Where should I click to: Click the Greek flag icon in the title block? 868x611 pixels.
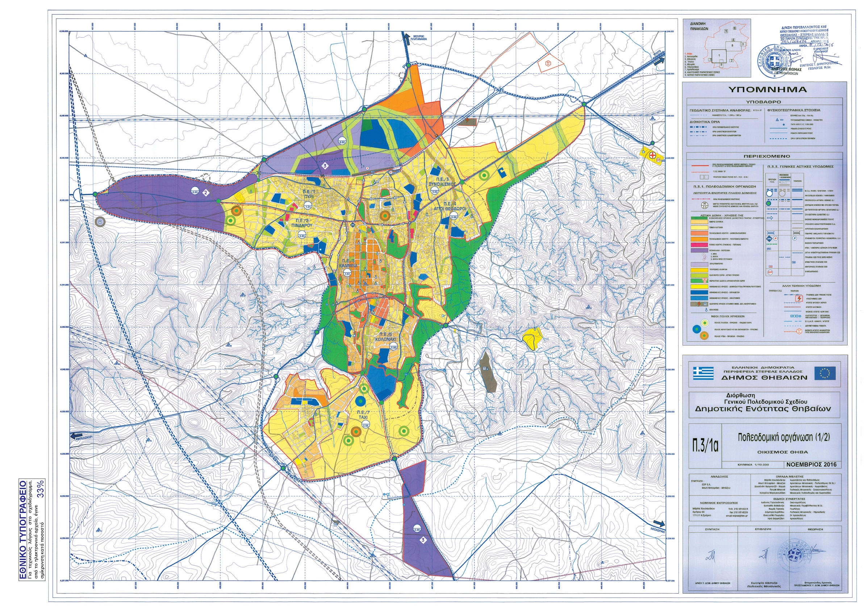pyautogui.click(x=703, y=373)
